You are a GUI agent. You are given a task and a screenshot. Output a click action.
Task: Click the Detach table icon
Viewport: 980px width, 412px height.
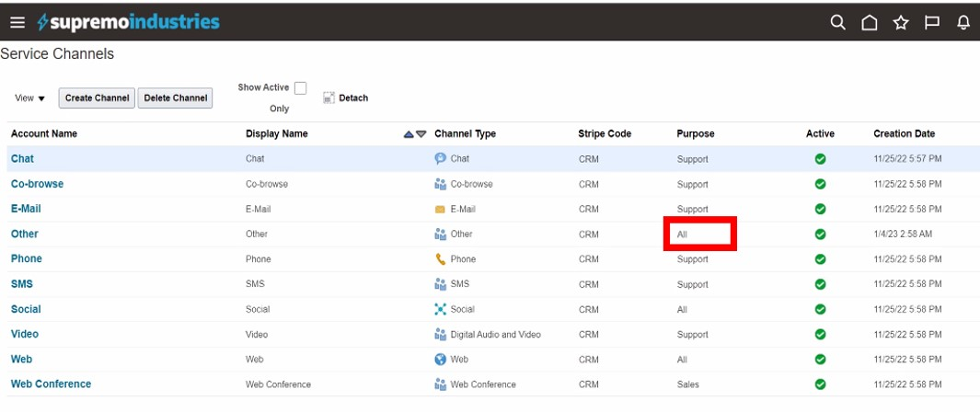click(329, 98)
